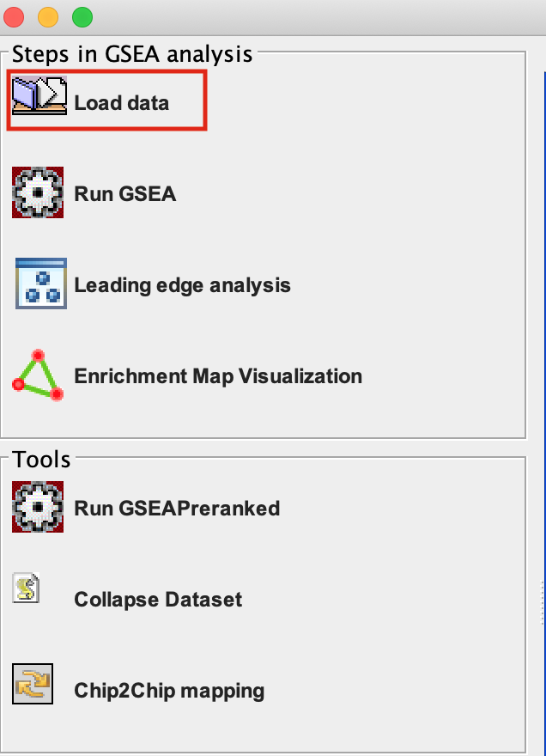Open Leading edge analysis
Screen dimensions: 546x756
click(x=185, y=284)
